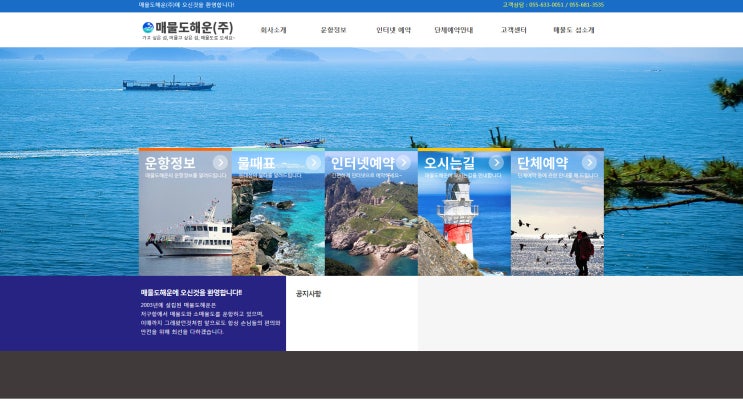The width and height of the screenshot is (743, 401).
Task: Click the 오시는길 card title
Action: click(x=449, y=163)
